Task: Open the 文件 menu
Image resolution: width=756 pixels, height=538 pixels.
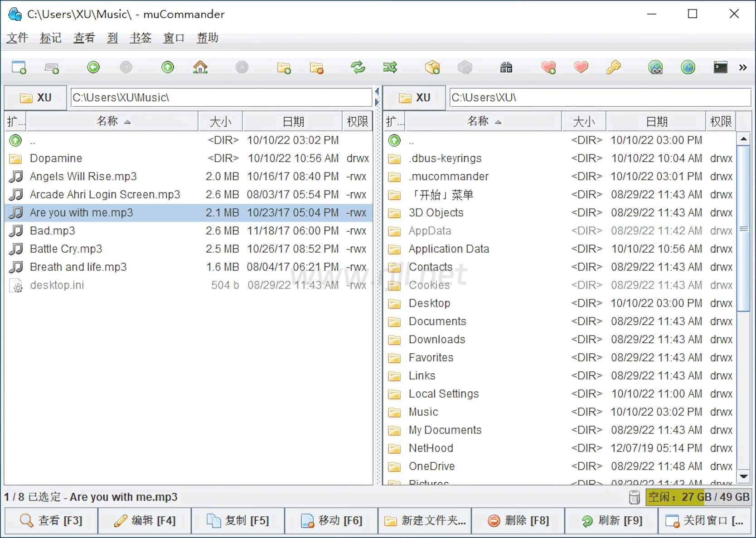Action: (17, 38)
